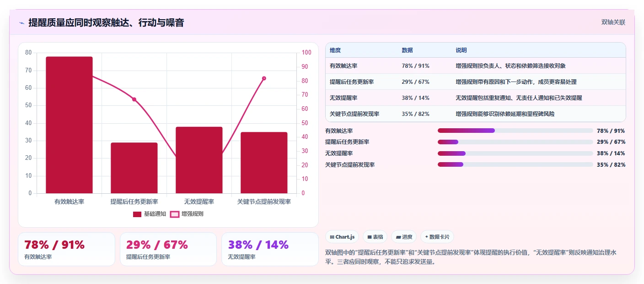Click the 无效提醒率 bar in the chart
Image resolution: width=644 pixels, height=284 pixels.
199,160
